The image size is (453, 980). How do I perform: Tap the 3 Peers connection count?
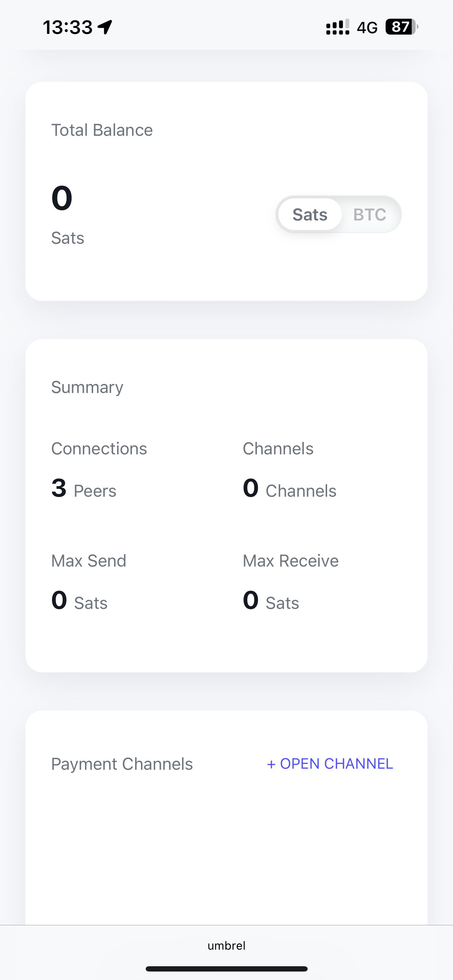(84, 489)
